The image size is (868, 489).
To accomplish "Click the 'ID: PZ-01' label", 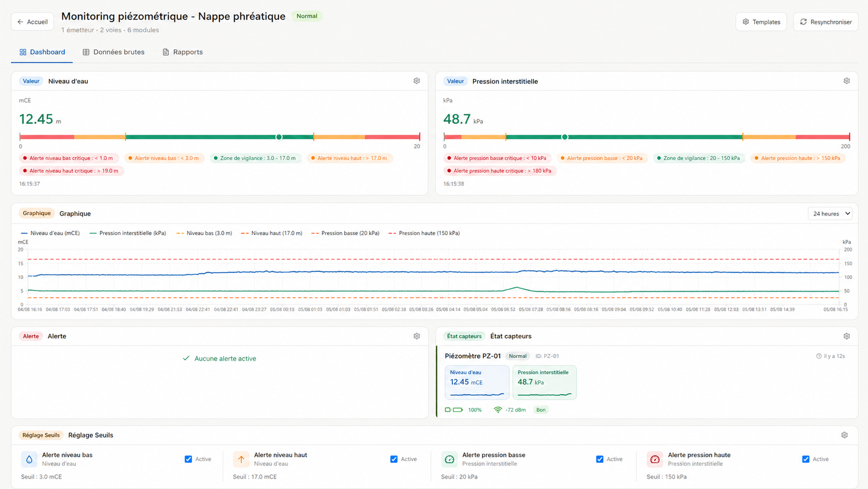I will (x=547, y=356).
